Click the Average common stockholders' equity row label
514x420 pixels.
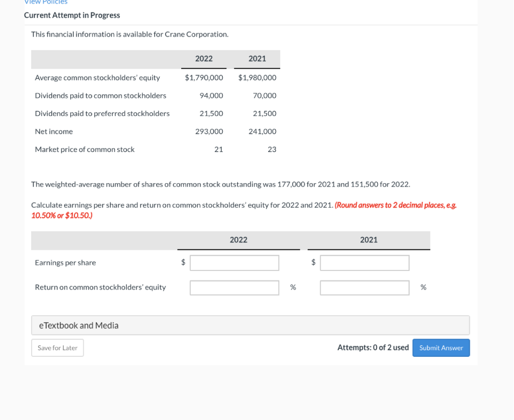[x=97, y=77]
